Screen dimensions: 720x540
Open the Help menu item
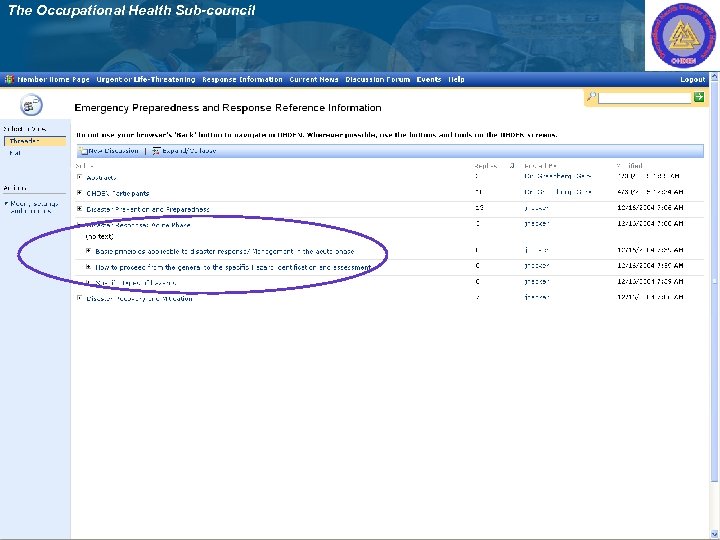[456, 79]
